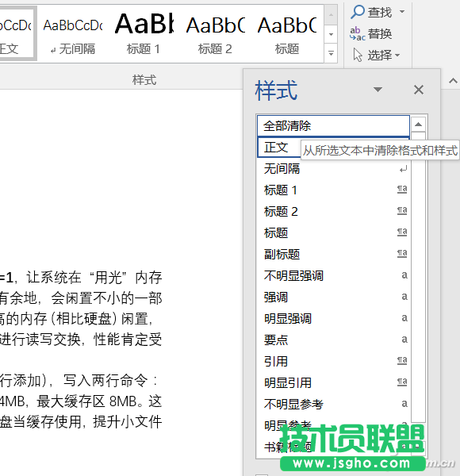The width and height of the screenshot is (460, 476).
Task: Open the Find (查找) dropdown arrow
Action: point(402,12)
